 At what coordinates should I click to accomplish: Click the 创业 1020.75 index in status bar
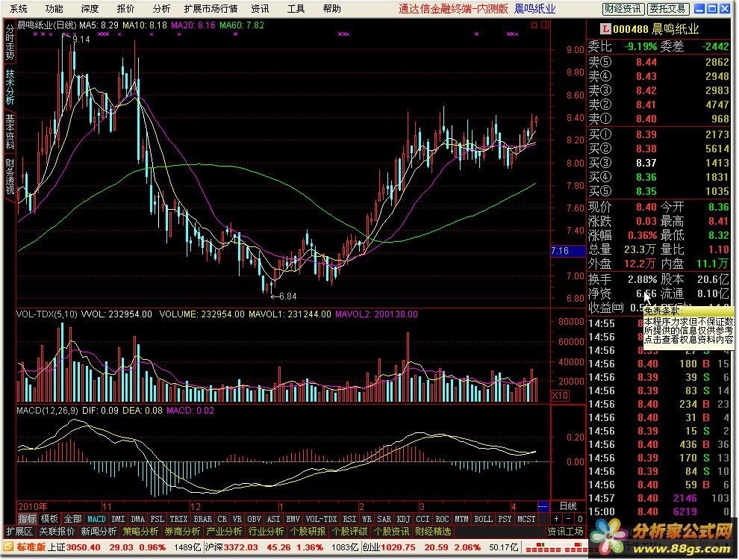point(390,547)
